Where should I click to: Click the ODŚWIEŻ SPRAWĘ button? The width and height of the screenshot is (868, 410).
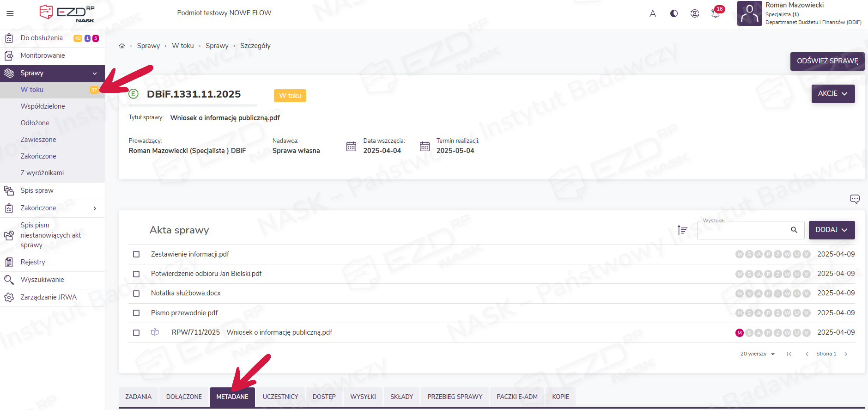(x=827, y=61)
